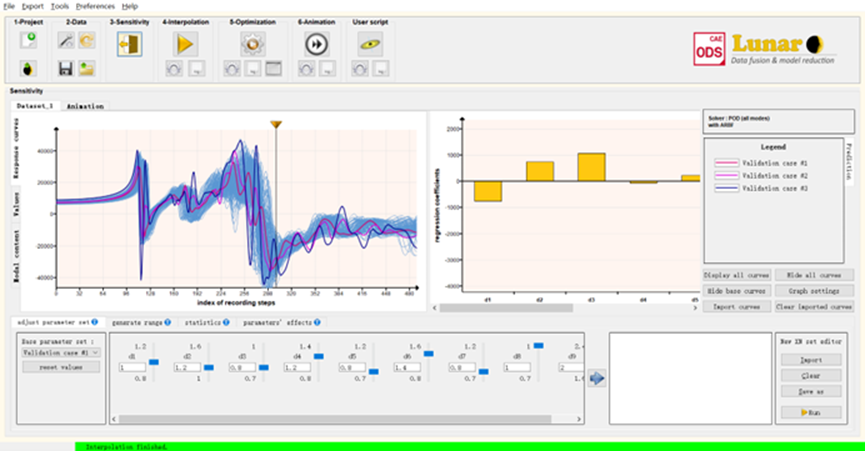Click the Run button
865x451 pixels.
pyautogui.click(x=811, y=412)
